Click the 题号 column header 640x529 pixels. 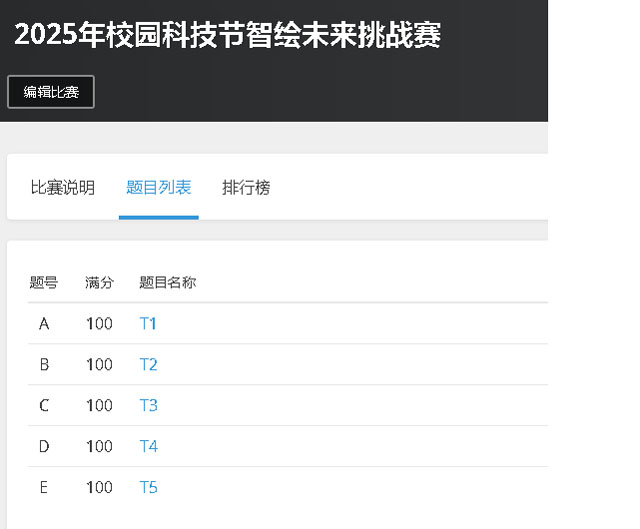coord(44,282)
